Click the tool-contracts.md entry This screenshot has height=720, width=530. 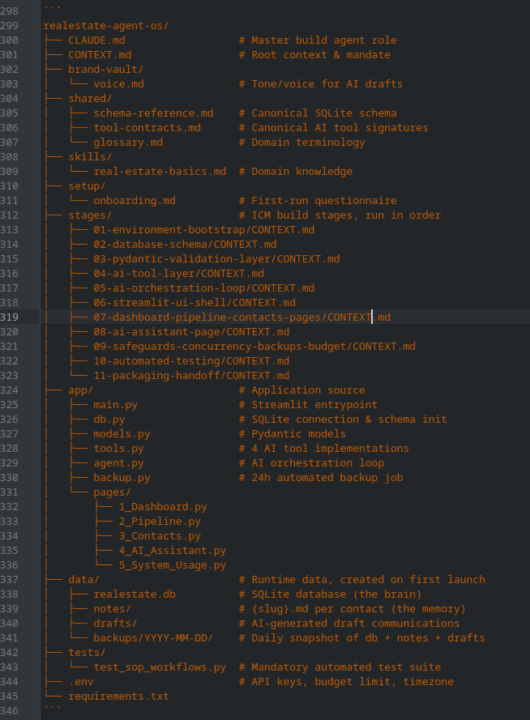coord(147,128)
